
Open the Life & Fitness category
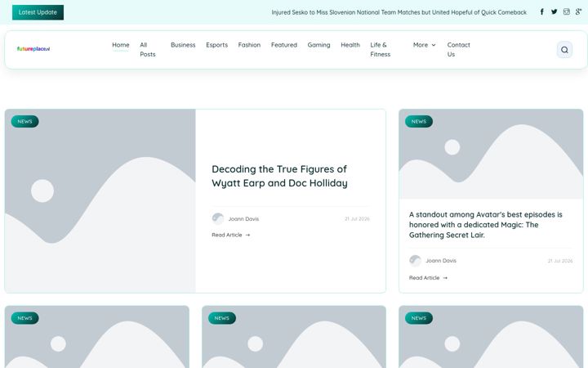(x=381, y=50)
